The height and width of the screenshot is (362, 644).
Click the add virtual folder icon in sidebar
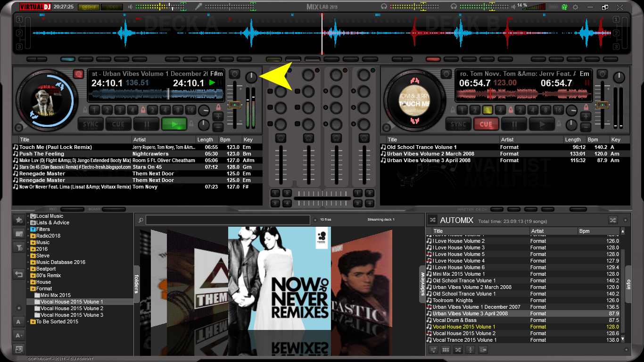tap(19, 233)
